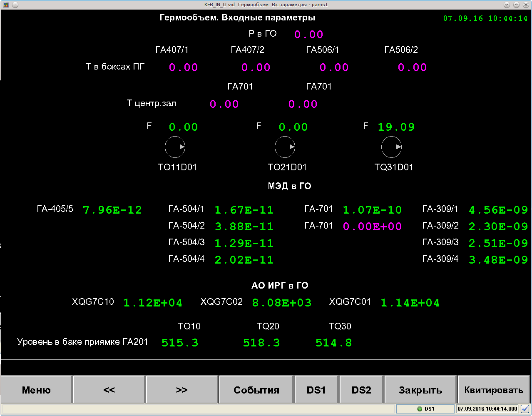Click the magenta ГА-701 value 0.00E+00
This screenshot has height=416, width=532.
tap(372, 227)
